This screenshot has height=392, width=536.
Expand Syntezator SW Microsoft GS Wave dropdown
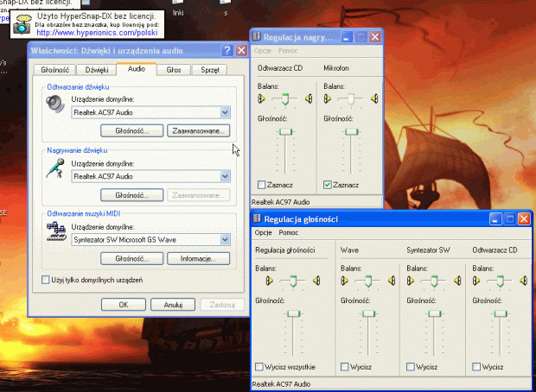tap(224, 239)
